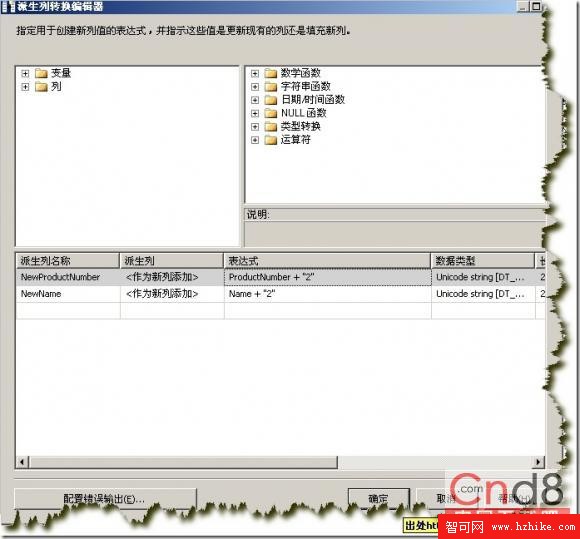Expand the 变量 tree node
This screenshot has width=580, height=539.
pyautogui.click(x=25, y=73)
